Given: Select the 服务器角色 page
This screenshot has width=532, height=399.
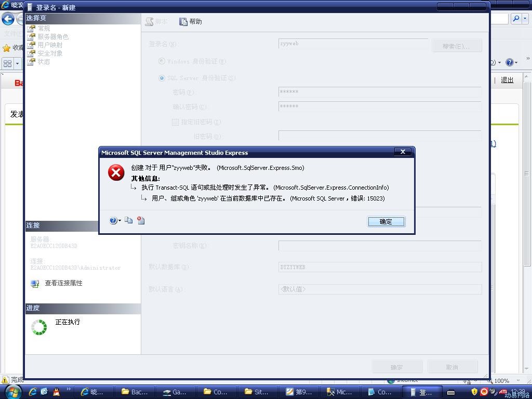Looking at the screenshot, I should tap(52, 37).
